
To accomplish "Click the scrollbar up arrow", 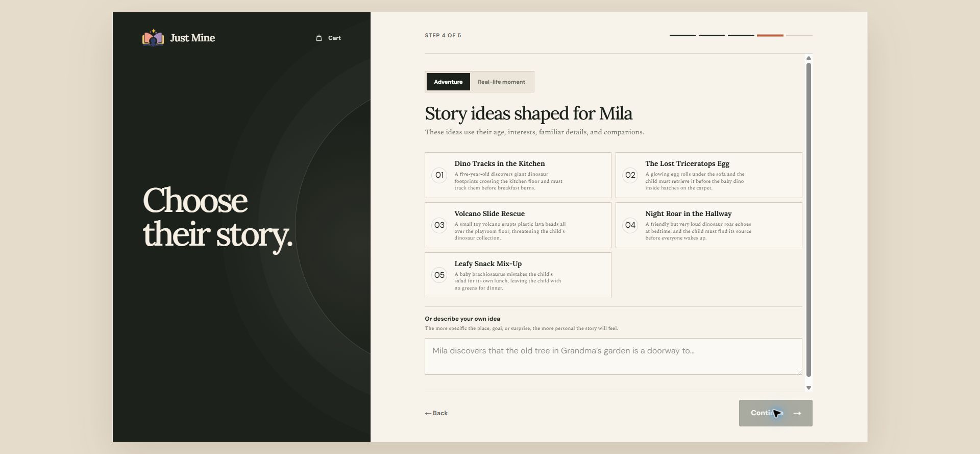I will (808, 58).
